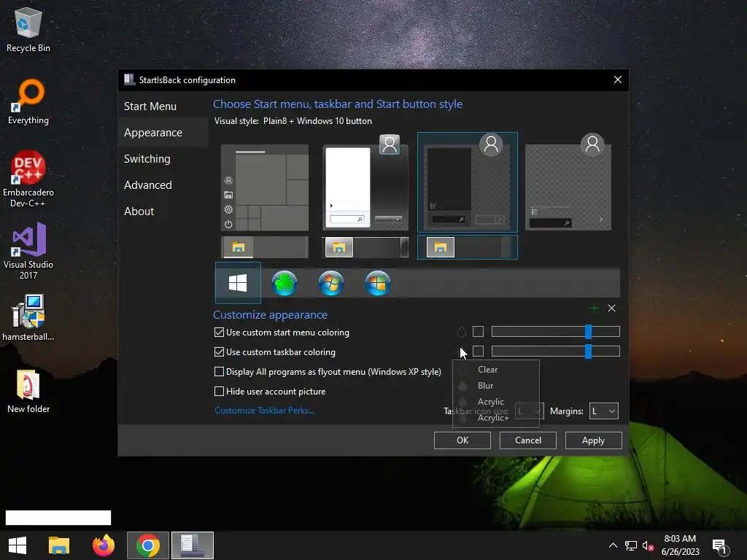Open Embarcadero Dev-C++ desktop shortcut

[x=28, y=179]
